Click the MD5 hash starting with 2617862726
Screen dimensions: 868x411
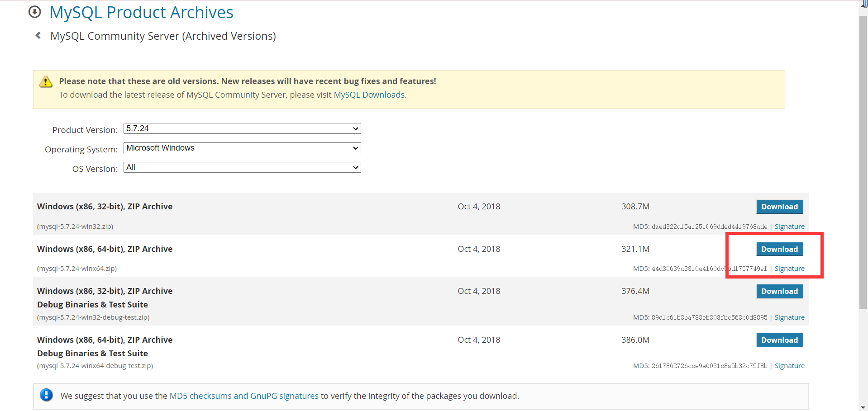[x=709, y=366]
